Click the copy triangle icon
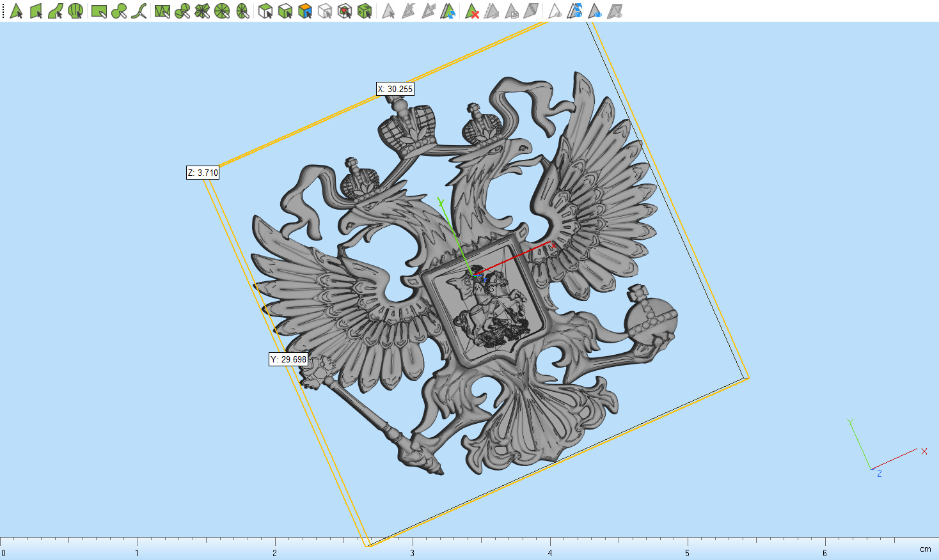The image size is (939, 560). tap(511, 11)
